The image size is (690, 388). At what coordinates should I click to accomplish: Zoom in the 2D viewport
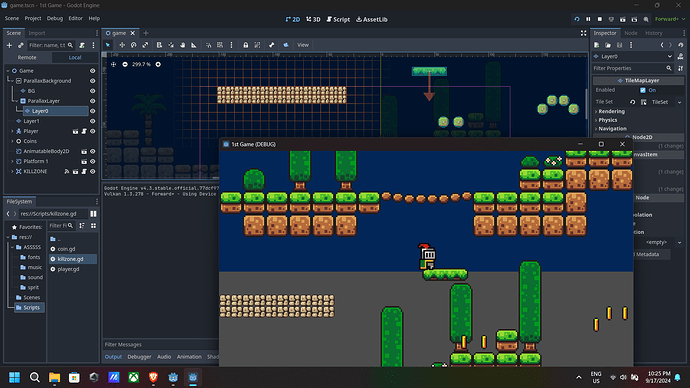[158, 64]
